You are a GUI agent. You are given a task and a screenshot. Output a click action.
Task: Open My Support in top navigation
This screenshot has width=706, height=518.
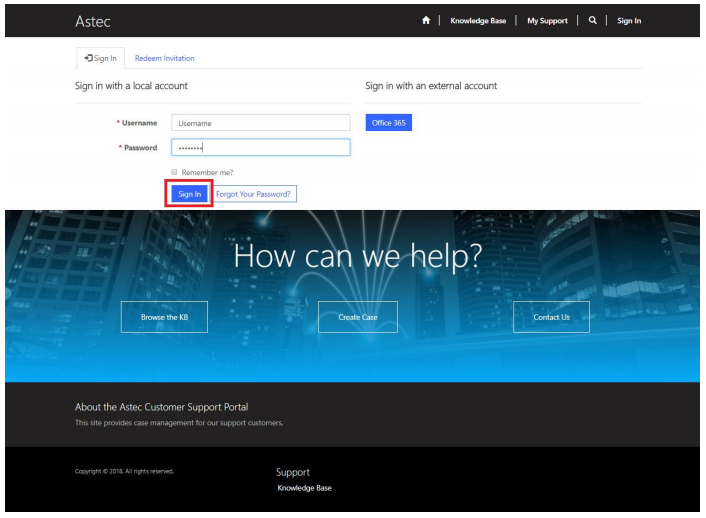[546, 21]
